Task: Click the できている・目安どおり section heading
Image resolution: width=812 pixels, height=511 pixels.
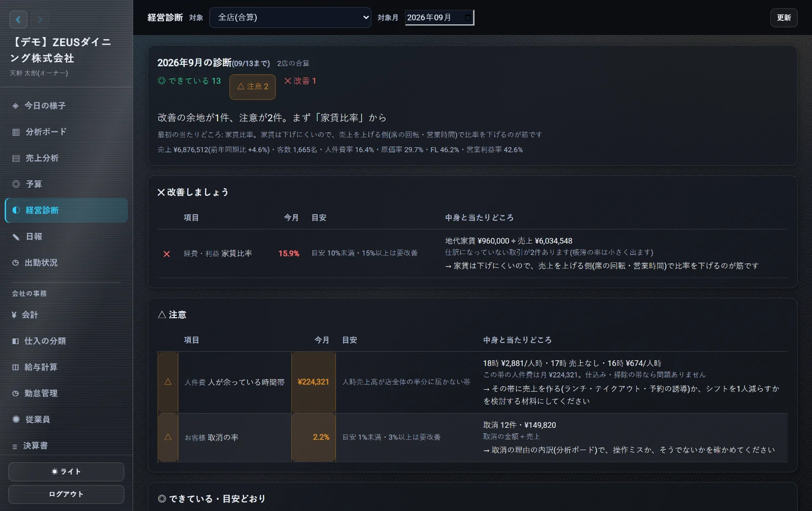Action: click(x=212, y=499)
